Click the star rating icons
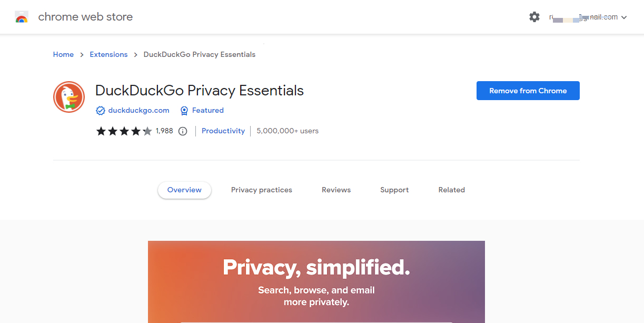 pyautogui.click(x=124, y=131)
